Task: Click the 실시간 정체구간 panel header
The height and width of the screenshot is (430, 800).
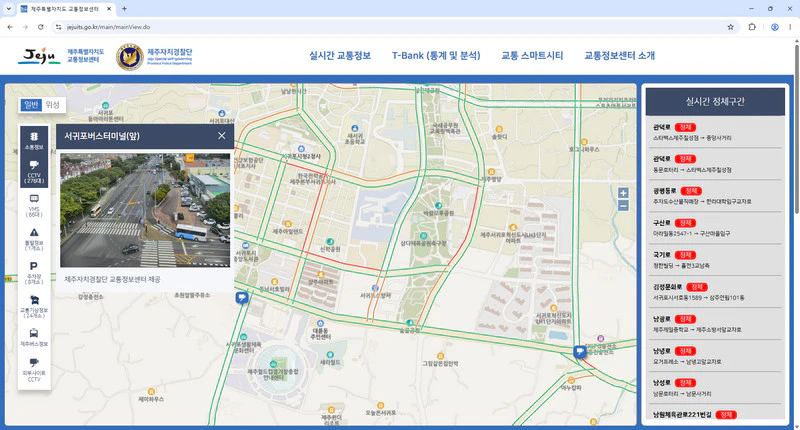Action: [x=715, y=102]
